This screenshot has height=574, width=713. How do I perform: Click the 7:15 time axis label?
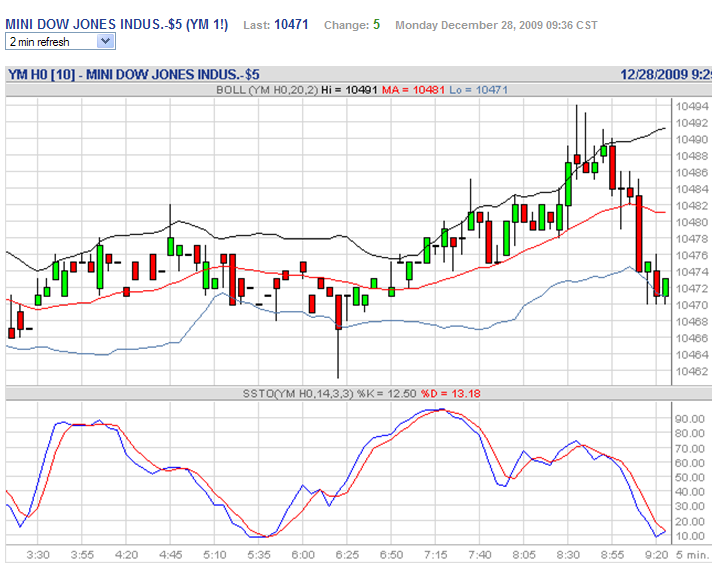tap(436, 555)
